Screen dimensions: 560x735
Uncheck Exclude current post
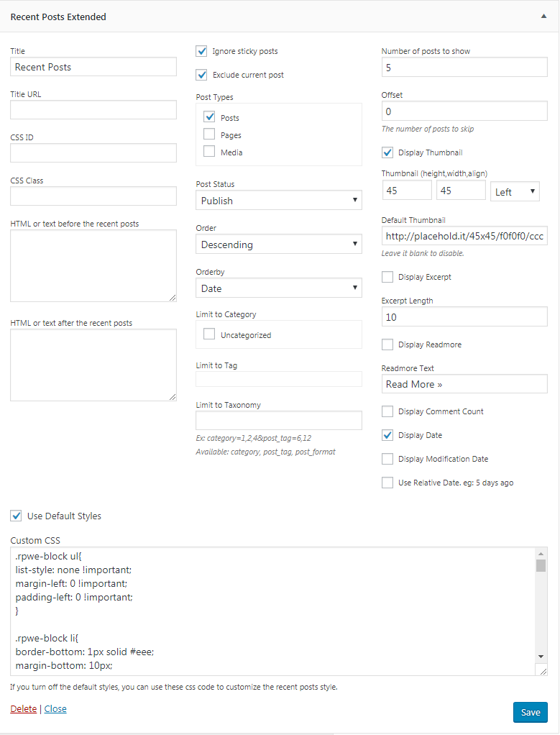coord(201,75)
